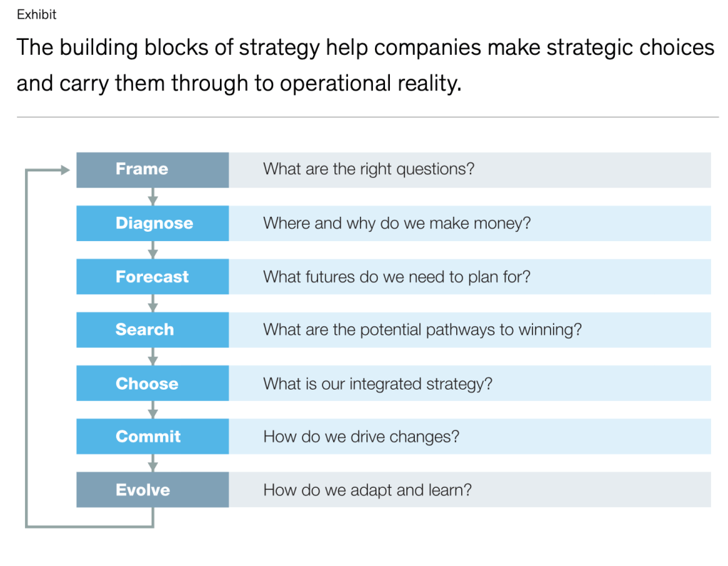Image resolution: width=728 pixels, height=566 pixels.
Task: Click the loop arrowhead pointing at Frame
Action: [65, 170]
